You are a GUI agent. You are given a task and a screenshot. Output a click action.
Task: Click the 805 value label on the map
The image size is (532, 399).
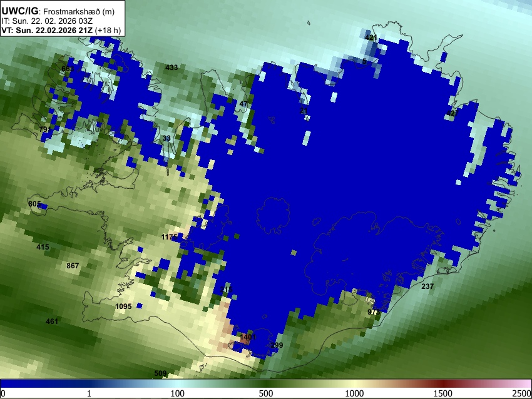(34, 204)
